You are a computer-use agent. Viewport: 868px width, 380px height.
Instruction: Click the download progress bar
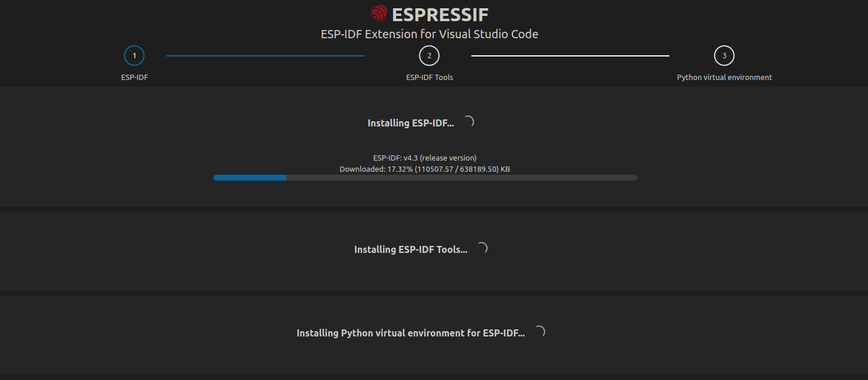pos(424,177)
